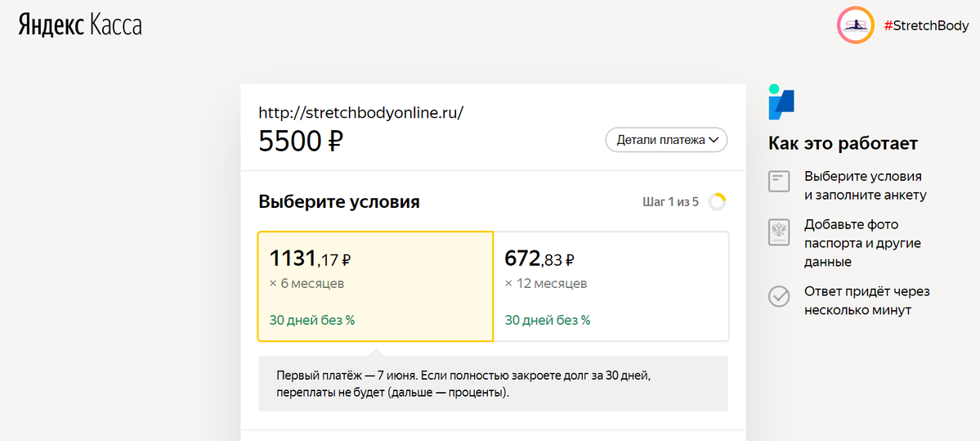Screen dimensions: 980x441
Task: Click the form icon beside Выберите условия step
Action: [778, 182]
